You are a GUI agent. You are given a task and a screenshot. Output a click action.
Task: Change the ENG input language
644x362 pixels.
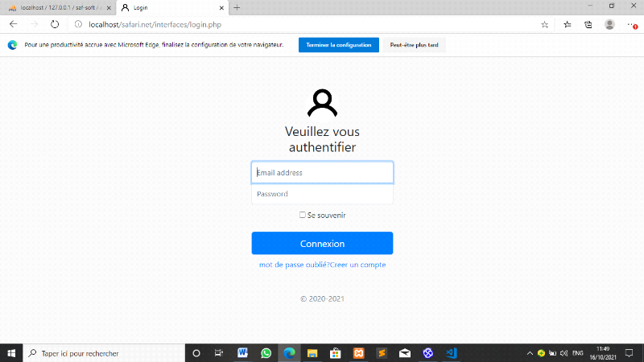click(x=577, y=353)
